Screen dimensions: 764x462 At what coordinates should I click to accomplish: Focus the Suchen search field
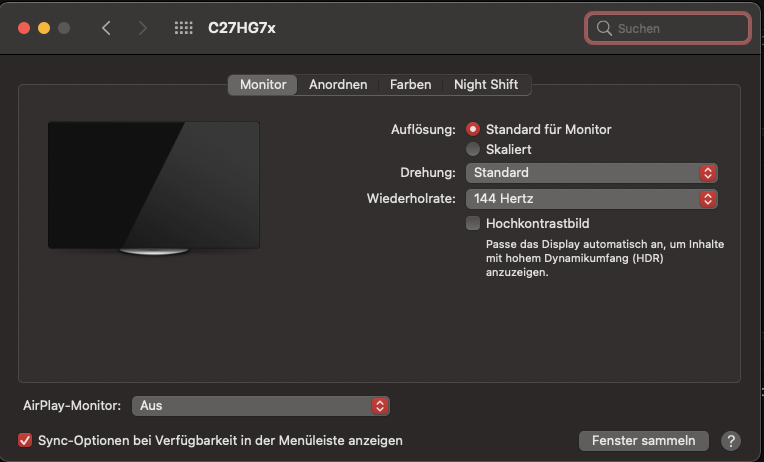668,28
